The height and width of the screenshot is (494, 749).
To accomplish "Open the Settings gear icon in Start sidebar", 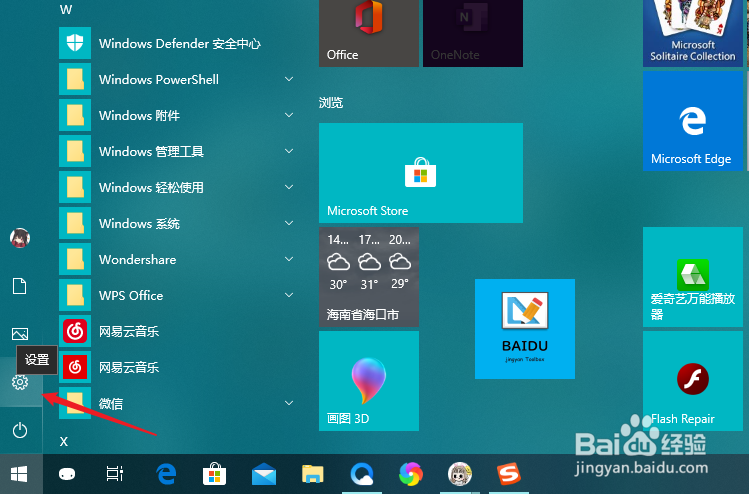I will point(20,382).
